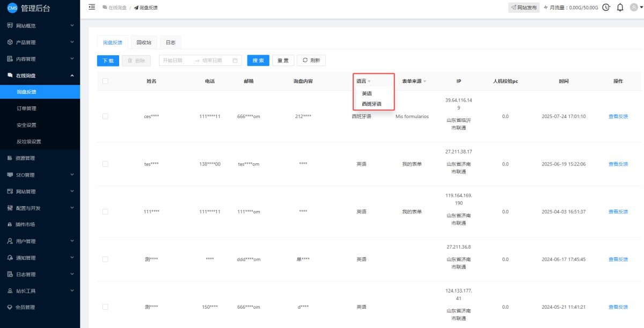Click the 开始日期 input field

[x=176, y=61]
